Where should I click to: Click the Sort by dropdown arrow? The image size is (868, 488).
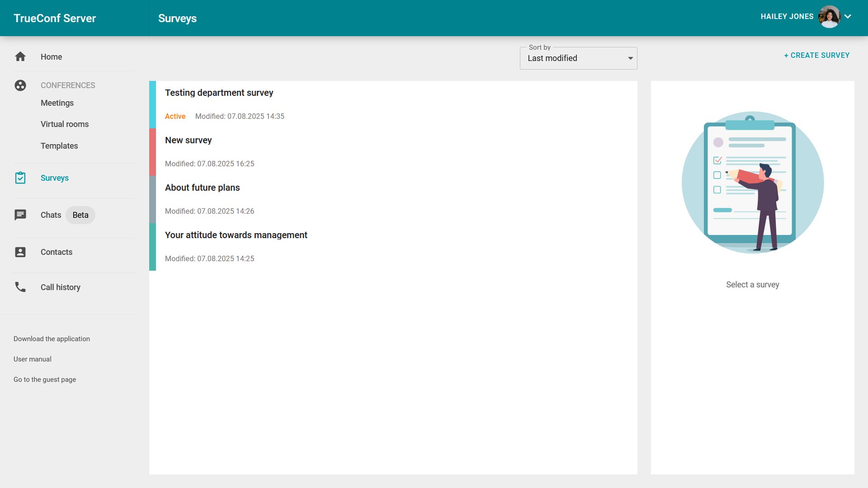click(x=630, y=58)
